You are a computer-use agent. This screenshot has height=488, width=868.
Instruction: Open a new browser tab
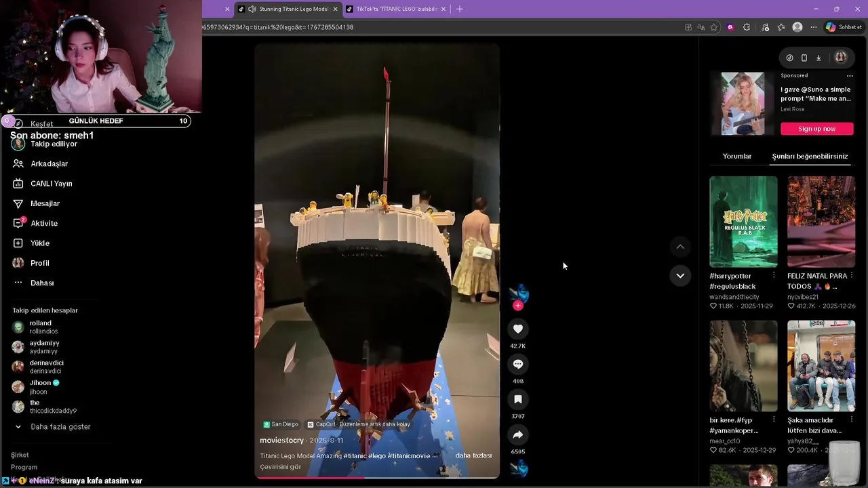460,9
